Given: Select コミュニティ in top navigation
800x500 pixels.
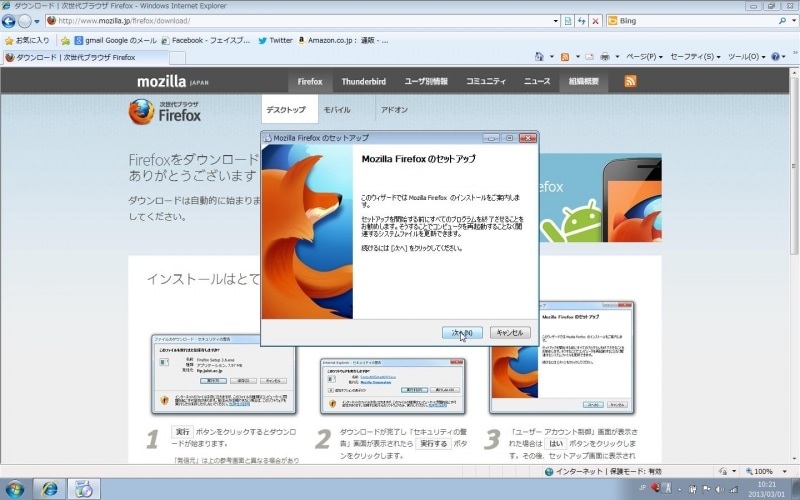Looking at the screenshot, I should (486, 81).
